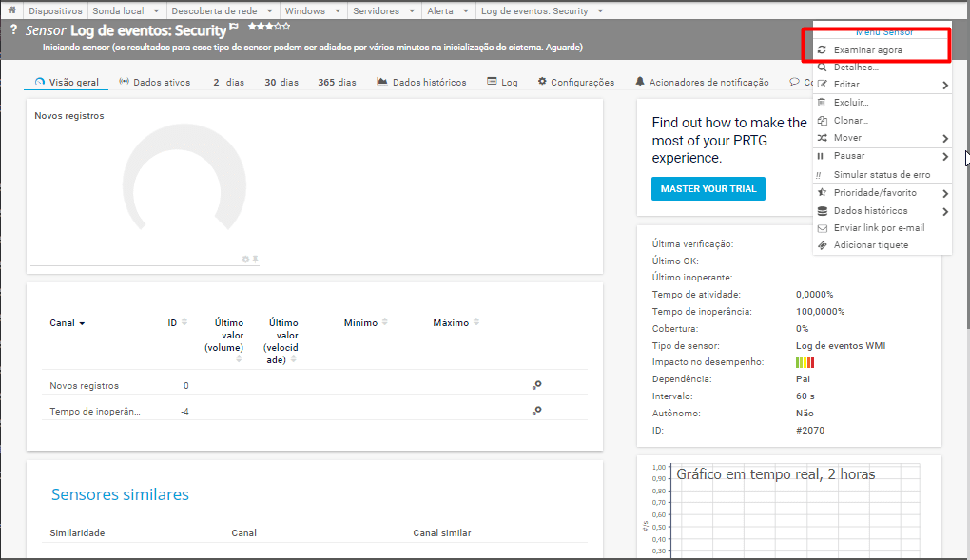Viewport: 970px width, 560px height.
Task: Expand the Servidores breadcrumb dropdown
Action: [x=412, y=11]
